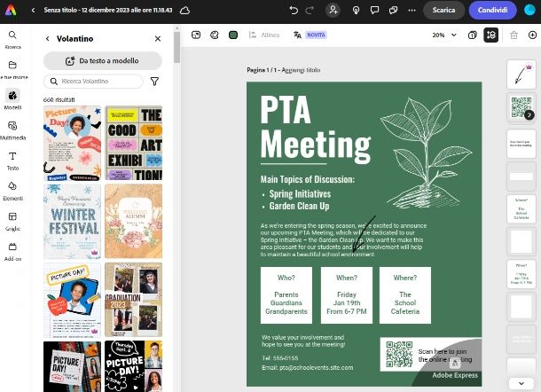Click the resize page icon in toolbar
The height and width of the screenshot is (392, 541).
(x=196, y=35)
